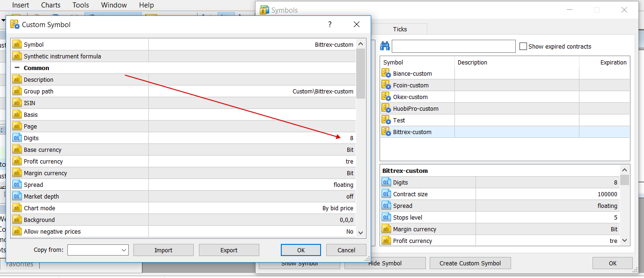Collapse the Common section

[17, 68]
